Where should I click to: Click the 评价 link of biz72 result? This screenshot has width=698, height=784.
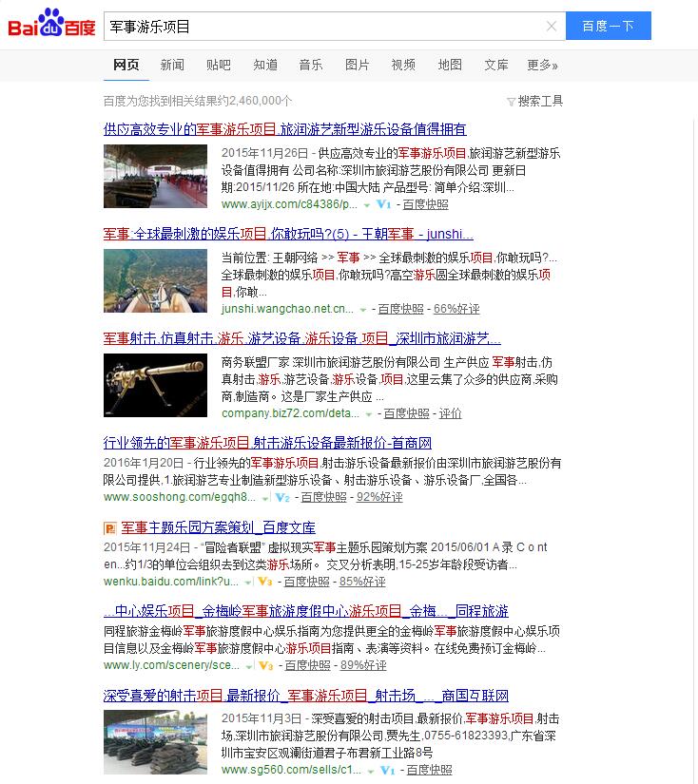(x=451, y=413)
